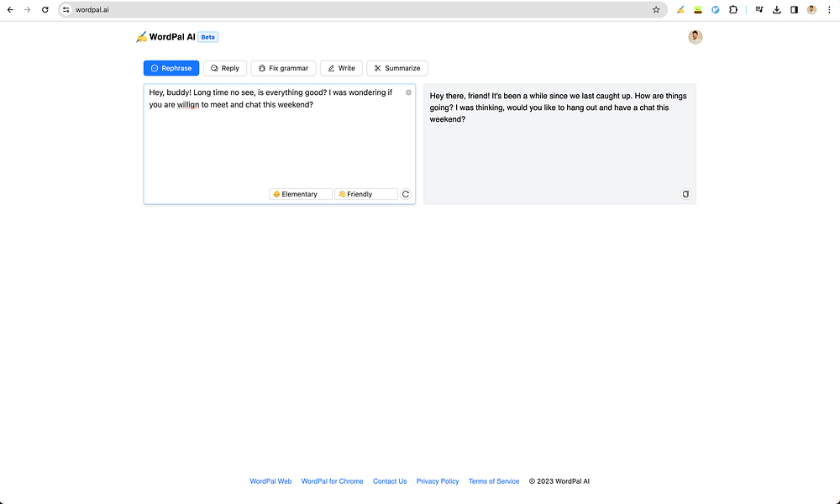Select the Rephrase mode icon
The height and width of the screenshot is (504, 840).
(153, 68)
